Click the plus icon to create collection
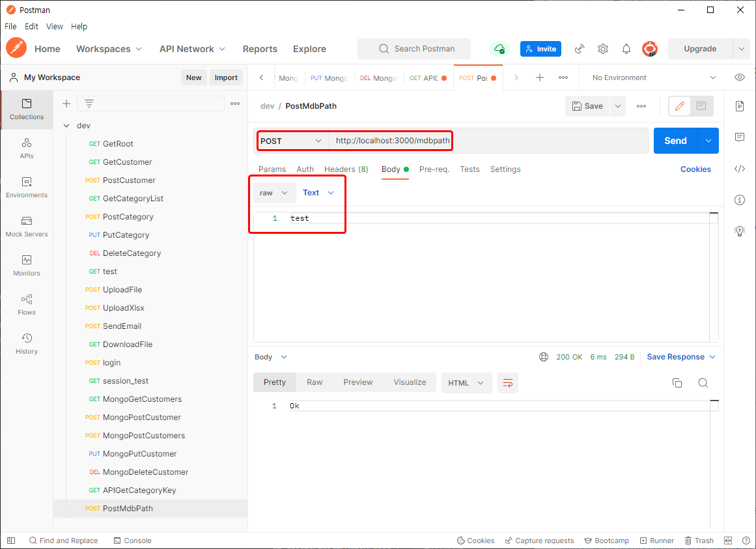This screenshot has width=756, height=549. click(x=66, y=104)
